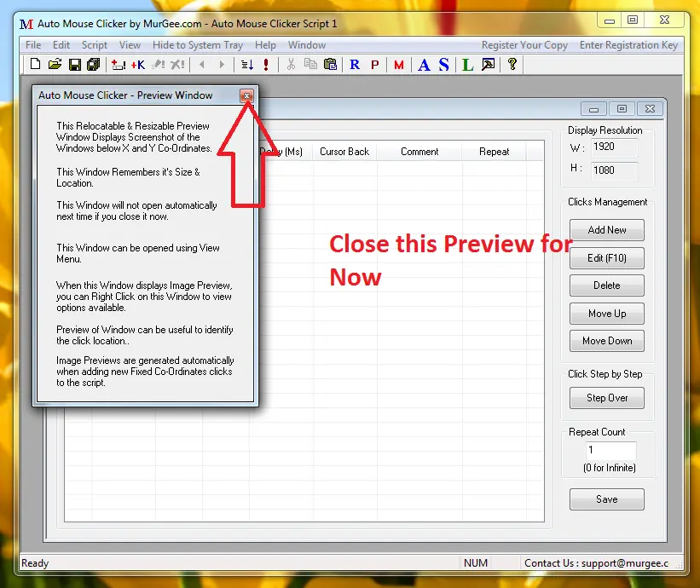Image resolution: width=700 pixels, height=588 pixels.
Task: Click the Cursor Back column header
Action: 344,152
